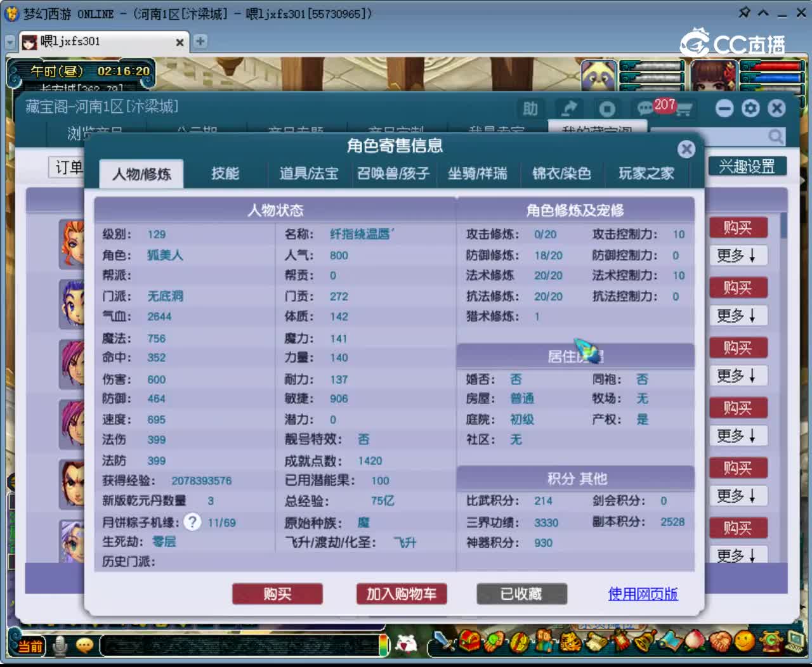The width and height of the screenshot is (812, 667).
Task: Click the smiley face icon in bottom toolbar
Action: pos(745,642)
